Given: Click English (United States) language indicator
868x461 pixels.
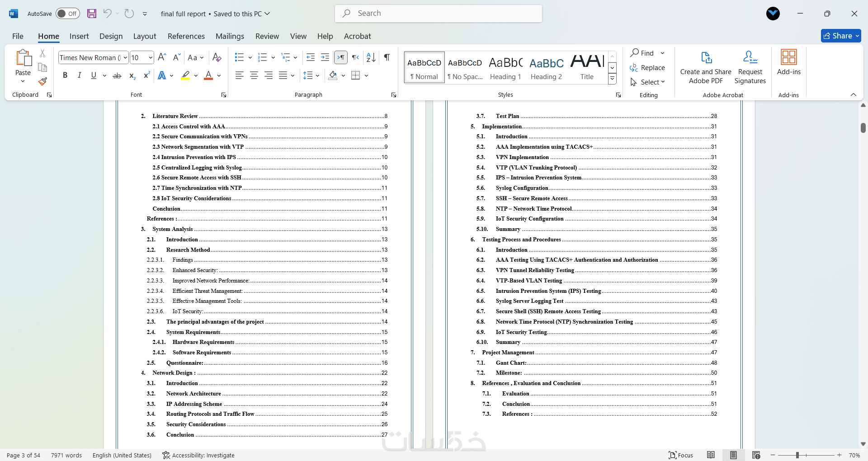Looking at the screenshot, I should [122, 455].
